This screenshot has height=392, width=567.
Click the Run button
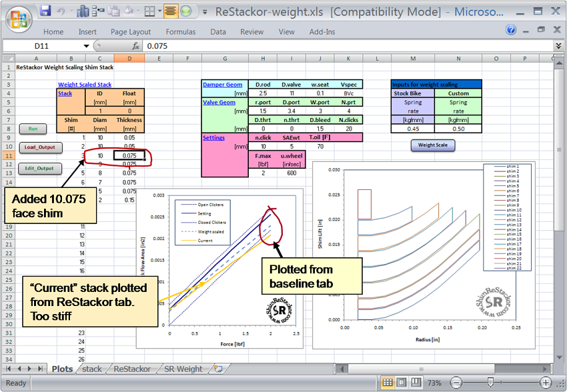point(33,129)
